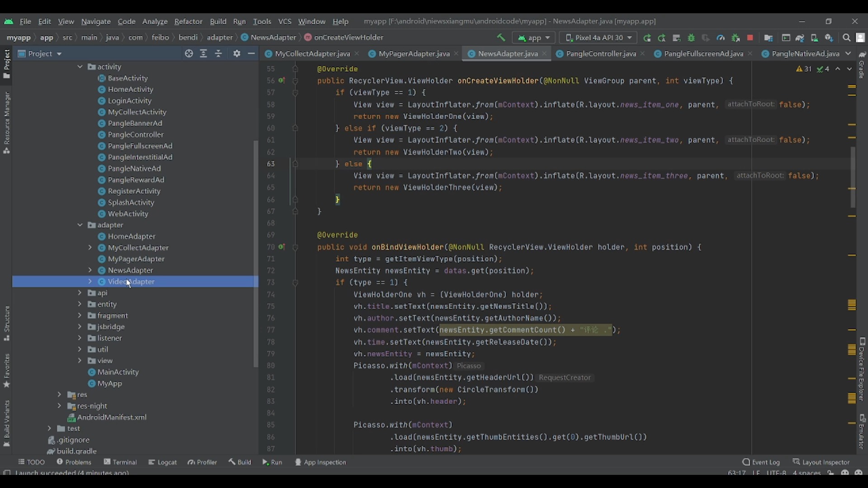Screen dimensions: 868x488
Task: Open the SDK Manager icon
Action: (x=829, y=38)
